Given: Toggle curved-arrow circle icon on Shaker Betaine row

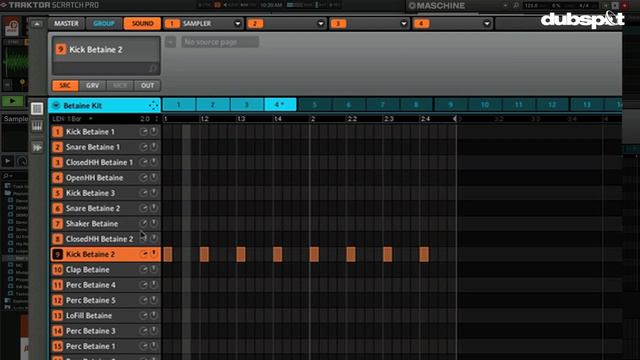Looking at the screenshot, I should click(x=144, y=224).
